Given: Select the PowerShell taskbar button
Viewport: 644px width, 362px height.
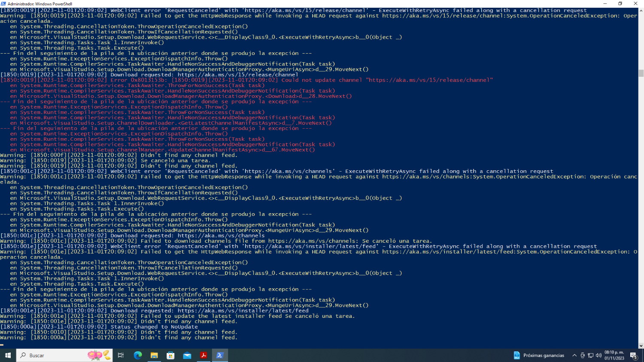Looking at the screenshot, I should coord(220,355).
